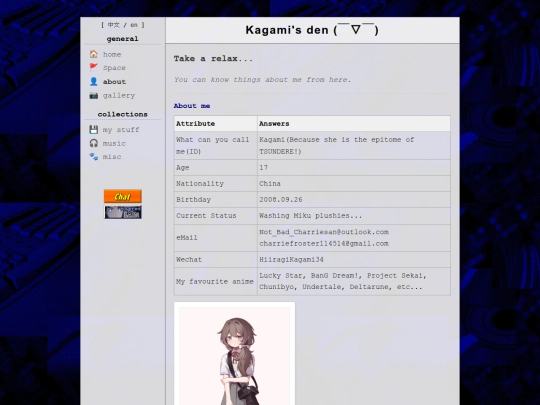The height and width of the screenshot is (405, 540).
Task: Click the Nationality attribute cell
Action: click(x=216, y=184)
